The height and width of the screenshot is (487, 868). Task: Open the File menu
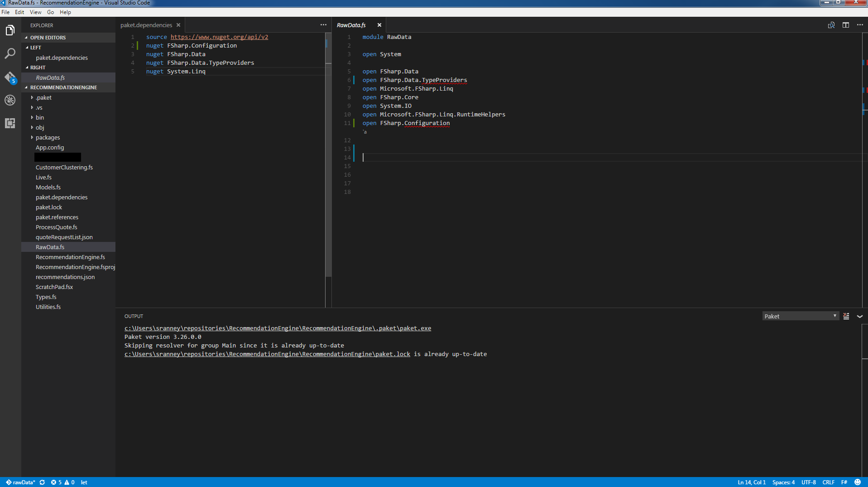5,12
